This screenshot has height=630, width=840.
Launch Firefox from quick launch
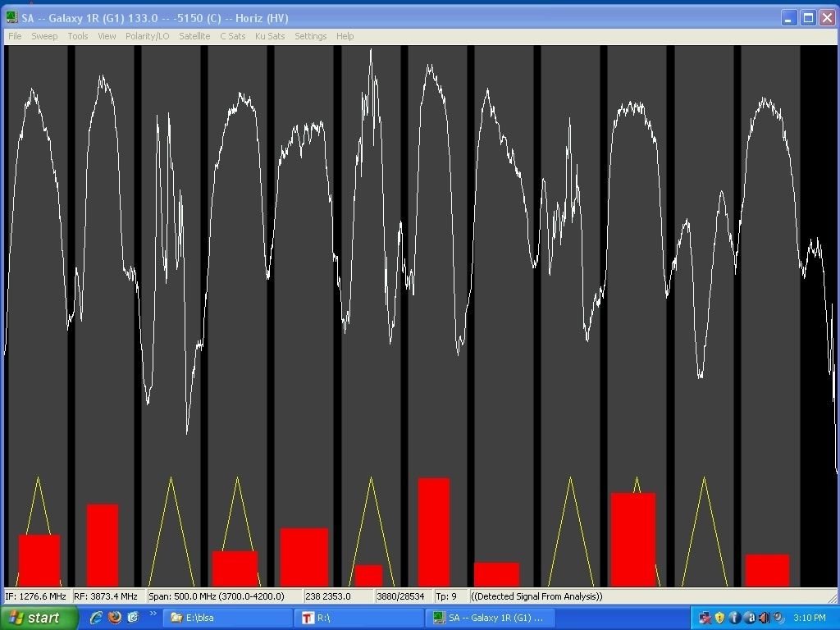[x=115, y=618]
